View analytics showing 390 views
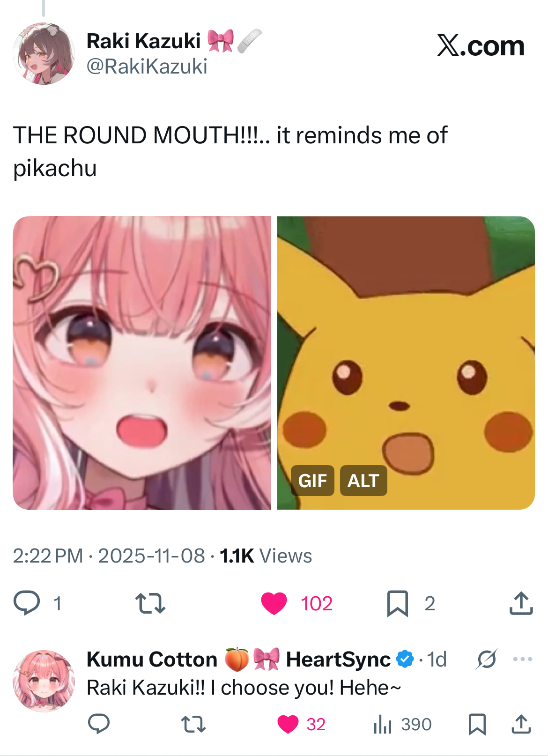The width and height of the screenshot is (548, 756). 402,724
